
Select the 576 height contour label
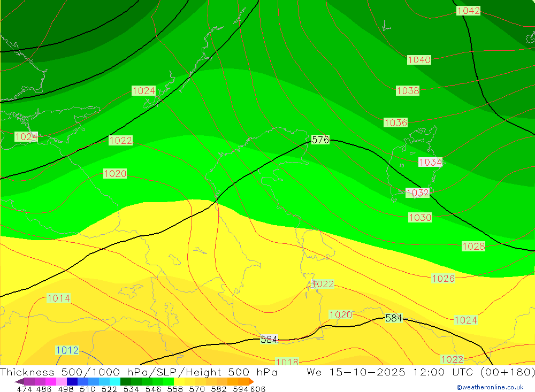pos(320,140)
